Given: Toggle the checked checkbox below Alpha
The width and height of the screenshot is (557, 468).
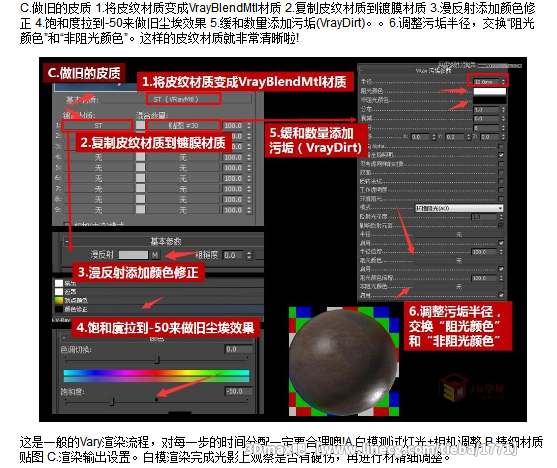Looking at the screenshot, I should [x=501, y=155].
